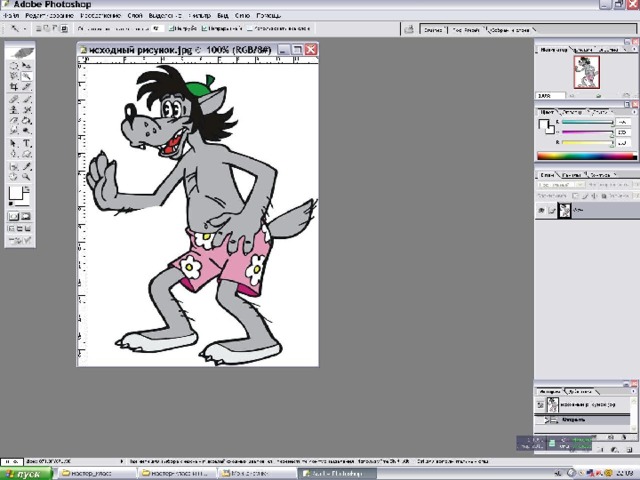Switch to Quick Mask mode

(26, 216)
